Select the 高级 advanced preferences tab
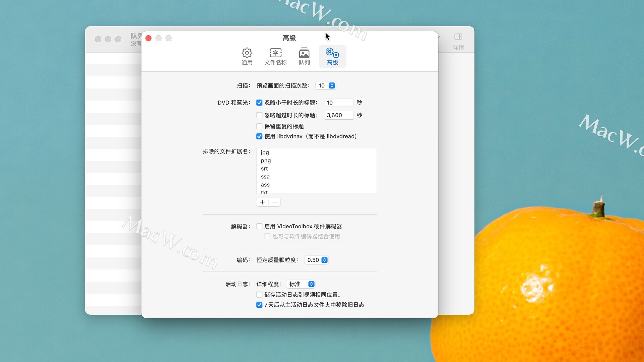This screenshot has width=644, height=362. click(x=332, y=56)
